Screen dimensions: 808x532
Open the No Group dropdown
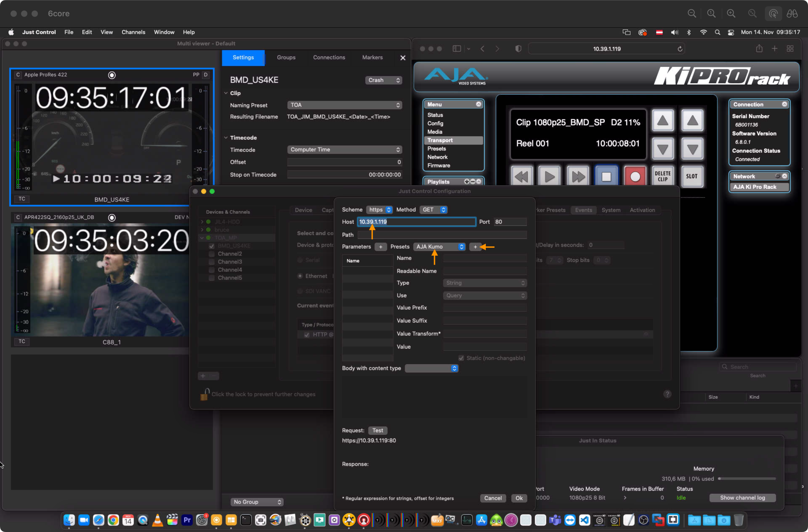point(257,502)
